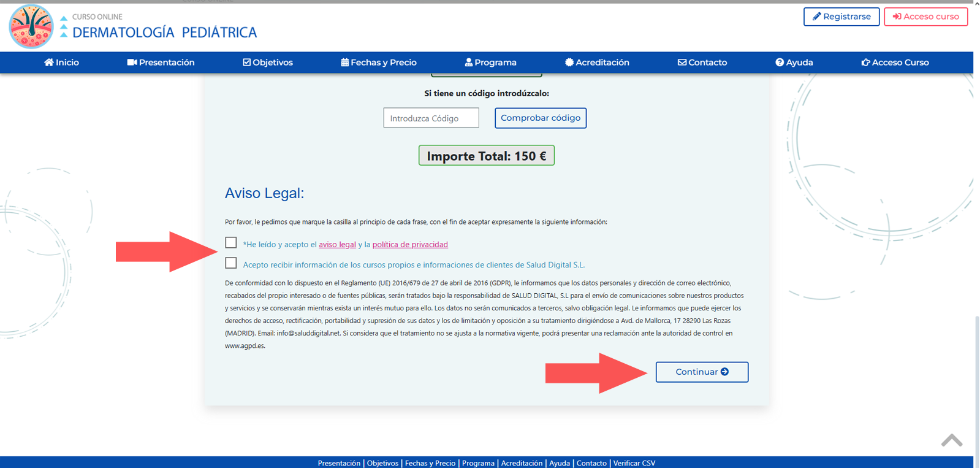The image size is (980, 468).
Task: Click the home icon beside Inicio
Action: pos(49,63)
